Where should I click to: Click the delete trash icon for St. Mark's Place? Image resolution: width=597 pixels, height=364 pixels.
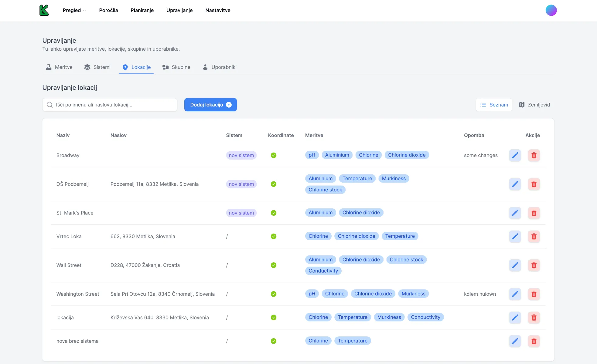(534, 213)
